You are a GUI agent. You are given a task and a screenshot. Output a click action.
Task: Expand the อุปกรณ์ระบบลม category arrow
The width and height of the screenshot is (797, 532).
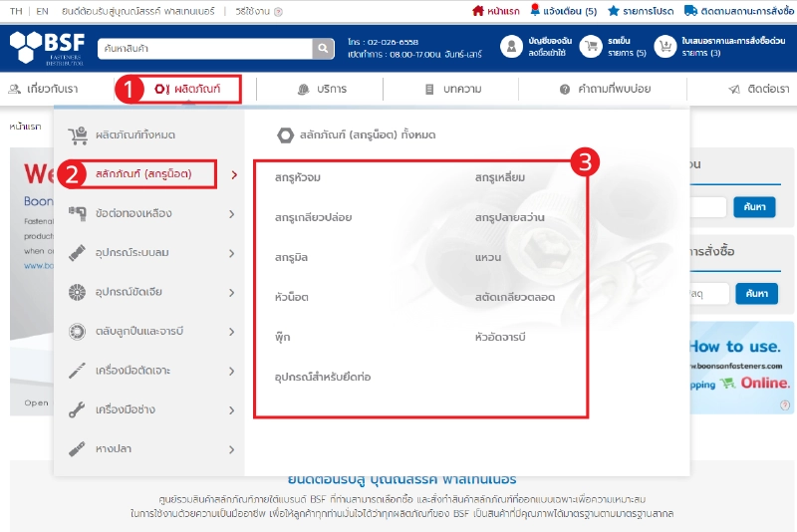tap(231, 253)
